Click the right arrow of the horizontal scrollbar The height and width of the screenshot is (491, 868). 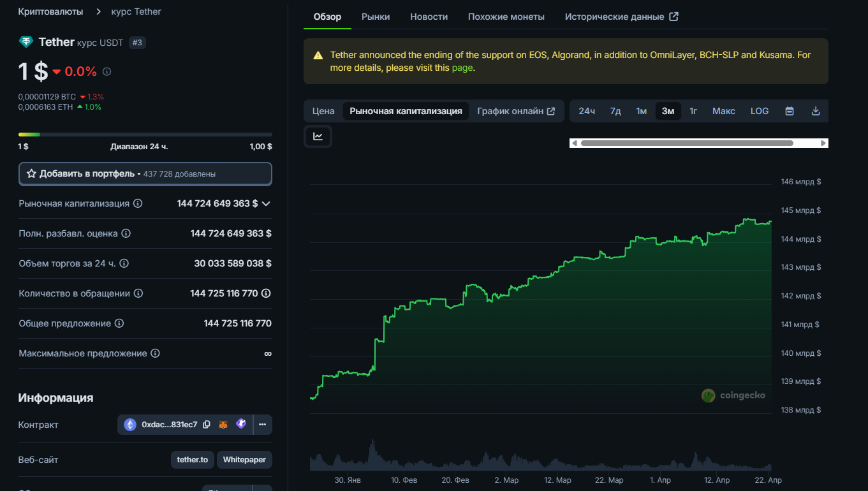[823, 143]
